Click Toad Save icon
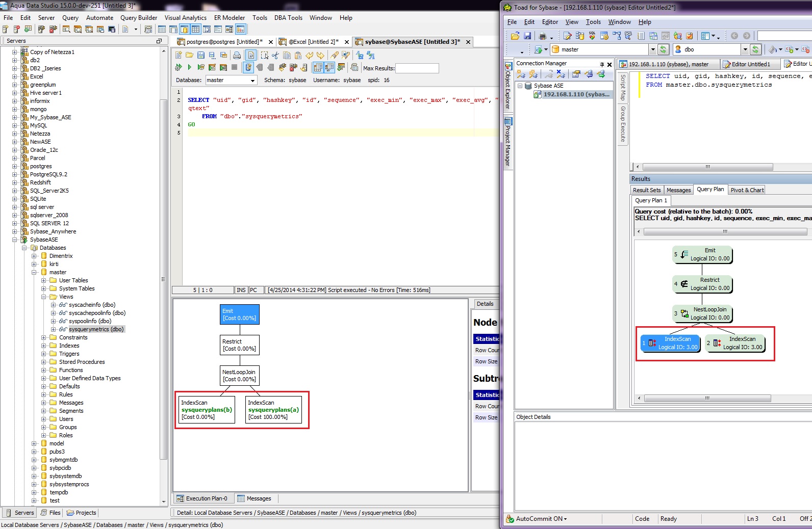Image resolution: width=812 pixels, height=529 pixels. pyautogui.click(x=527, y=36)
